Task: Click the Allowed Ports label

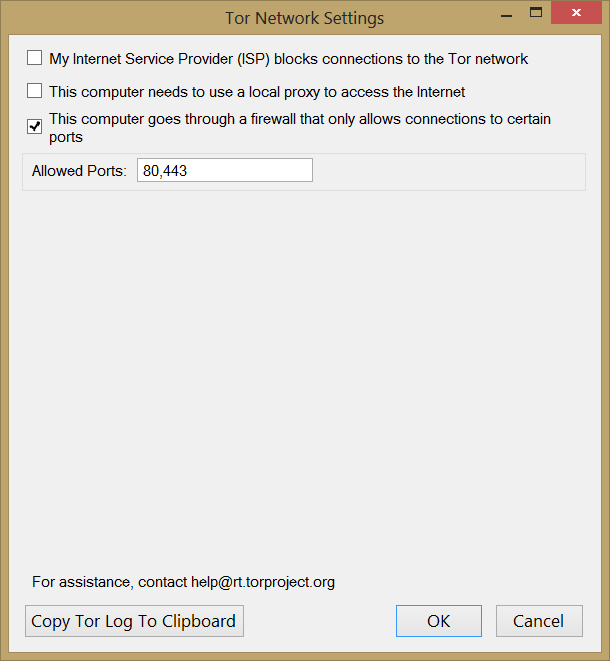Action: pyautogui.click(x=79, y=171)
